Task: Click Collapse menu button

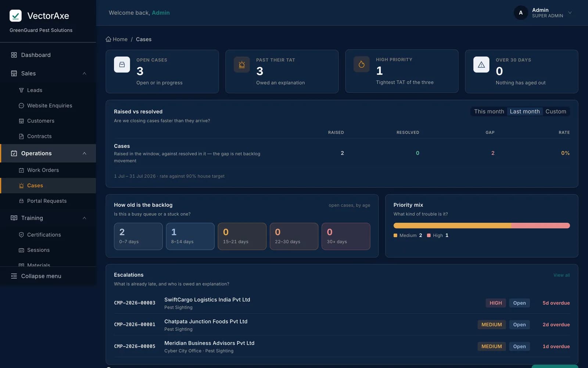Action: [x=48, y=276]
